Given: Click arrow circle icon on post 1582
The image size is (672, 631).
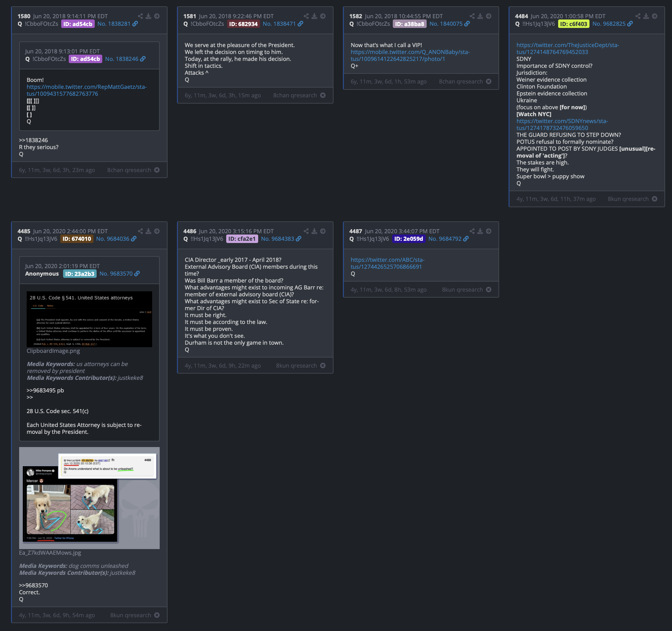Looking at the screenshot, I should (489, 16).
